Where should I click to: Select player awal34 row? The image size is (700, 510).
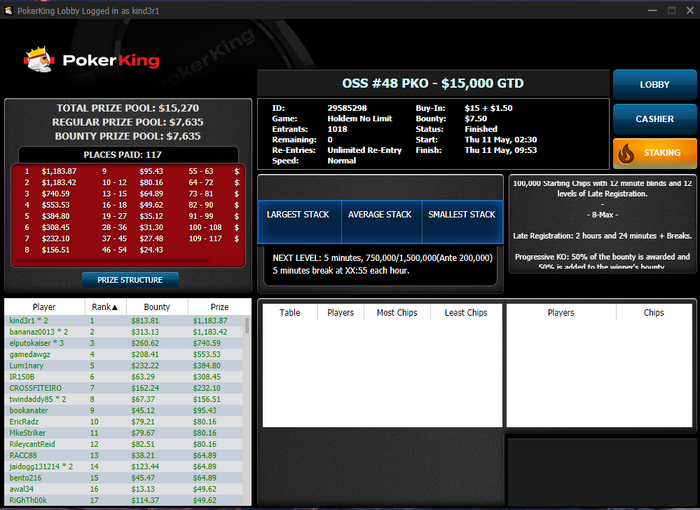(x=124, y=489)
